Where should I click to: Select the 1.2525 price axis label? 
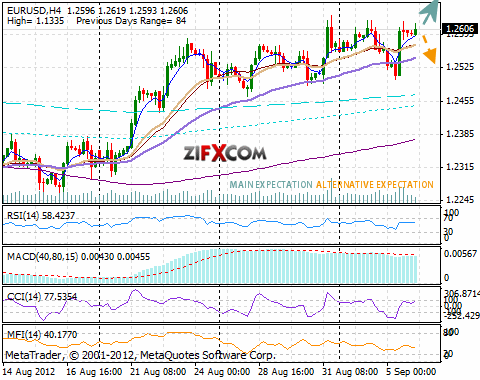[x=460, y=67]
